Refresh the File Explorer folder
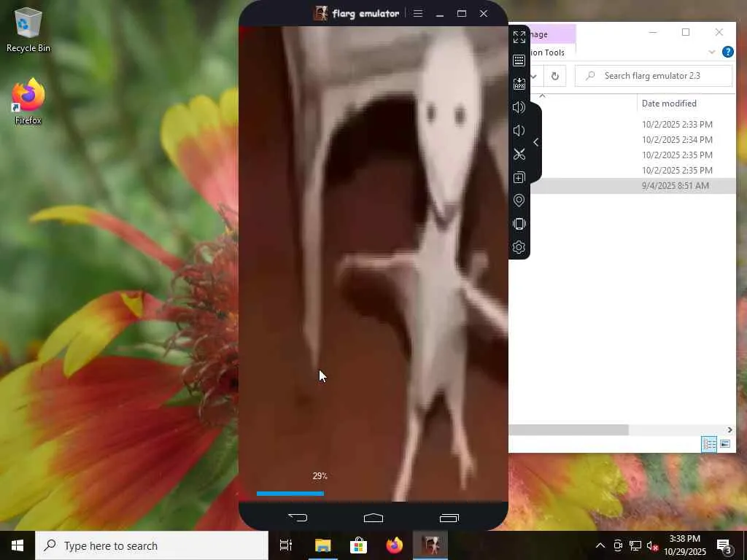 pyautogui.click(x=554, y=76)
